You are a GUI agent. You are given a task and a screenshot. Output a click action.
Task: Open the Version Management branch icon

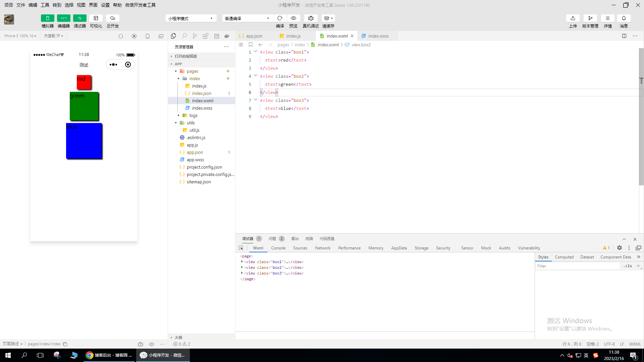tap(590, 18)
